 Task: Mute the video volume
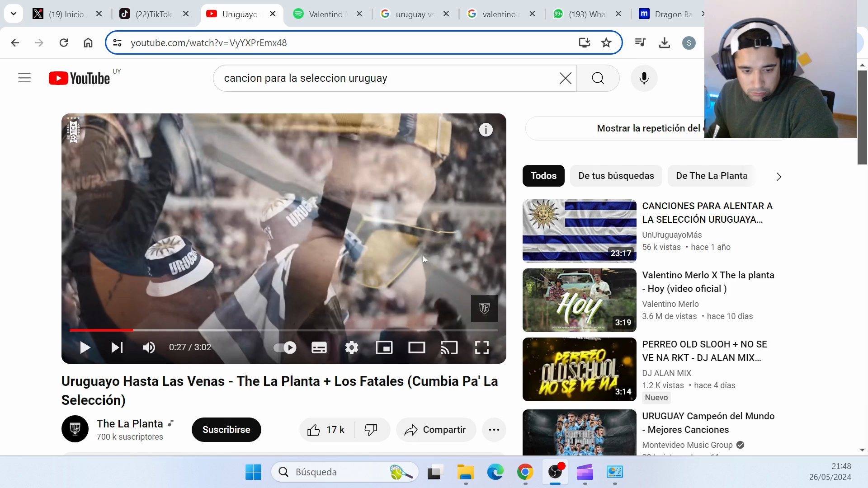pyautogui.click(x=149, y=347)
